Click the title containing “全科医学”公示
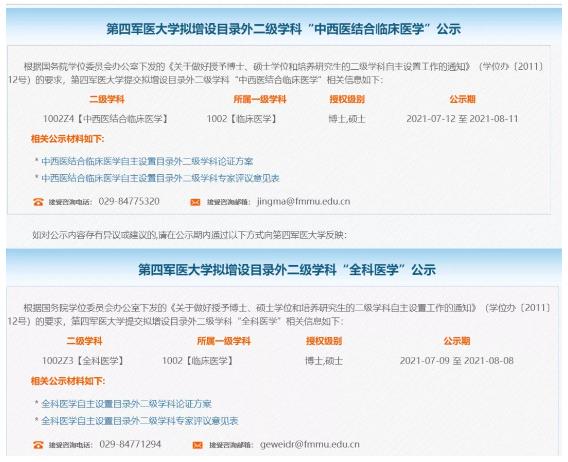The width and height of the screenshot is (568, 462). (x=287, y=270)
